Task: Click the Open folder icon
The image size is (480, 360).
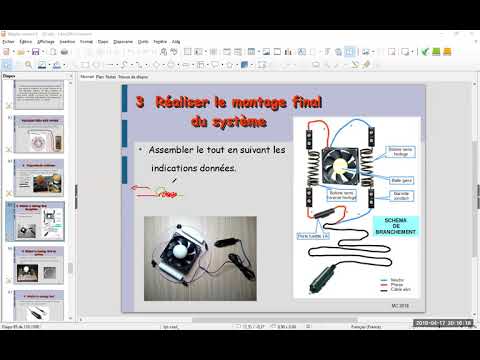Action: click(x=21, y=52)
